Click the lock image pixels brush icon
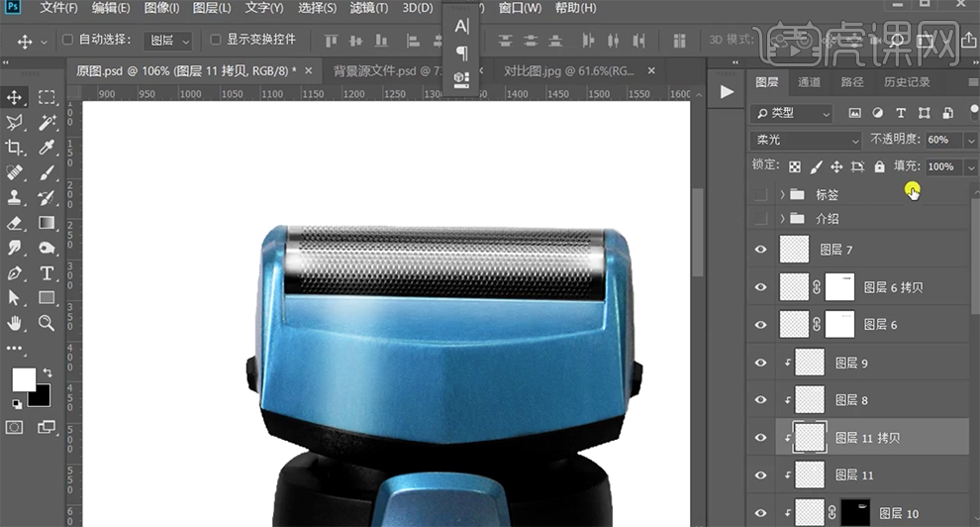This screenshot has height=527, width=980. (816, 166)
